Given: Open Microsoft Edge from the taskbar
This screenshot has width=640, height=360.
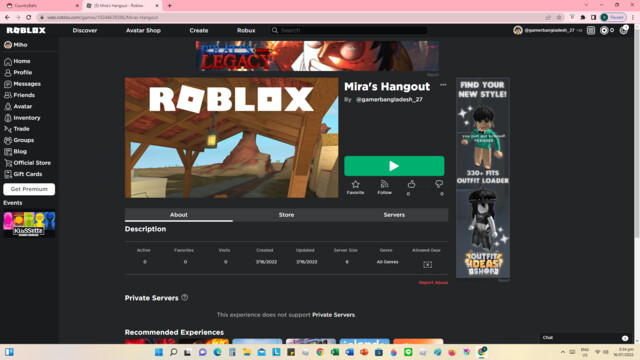Looking at the screenshot, I should tap(217, 352).
